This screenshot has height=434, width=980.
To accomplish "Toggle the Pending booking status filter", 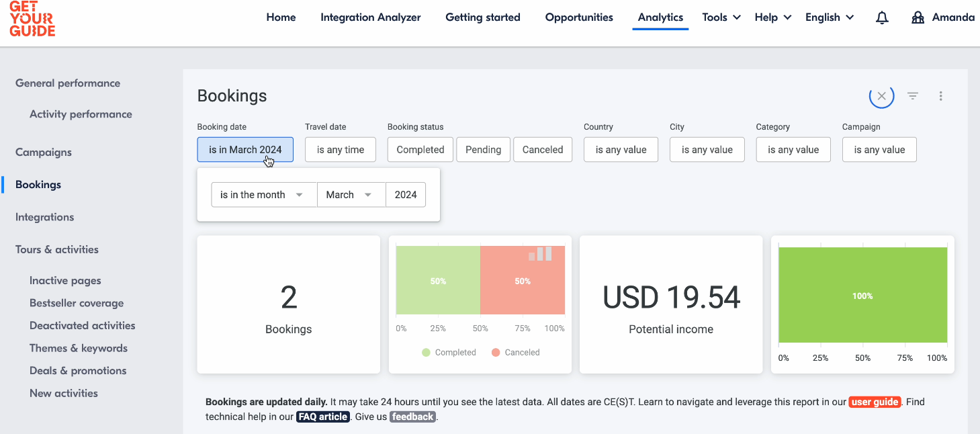I will [484, 150].
